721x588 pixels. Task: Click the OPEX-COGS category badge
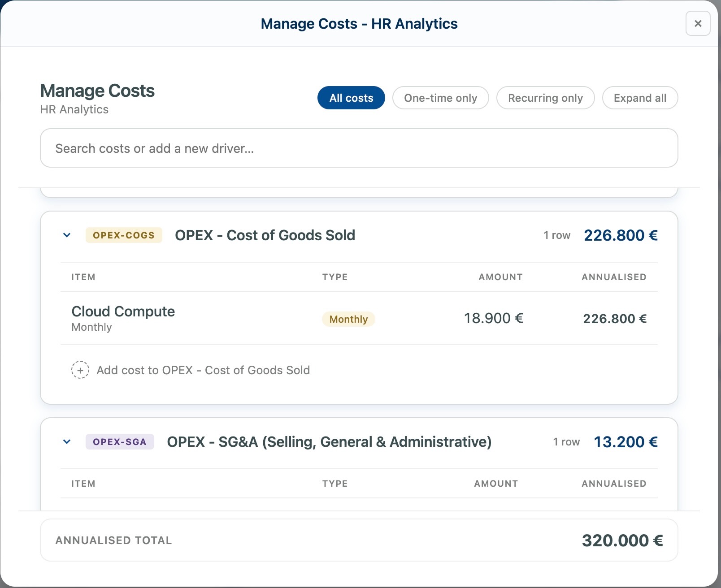[x=124, y=235]
